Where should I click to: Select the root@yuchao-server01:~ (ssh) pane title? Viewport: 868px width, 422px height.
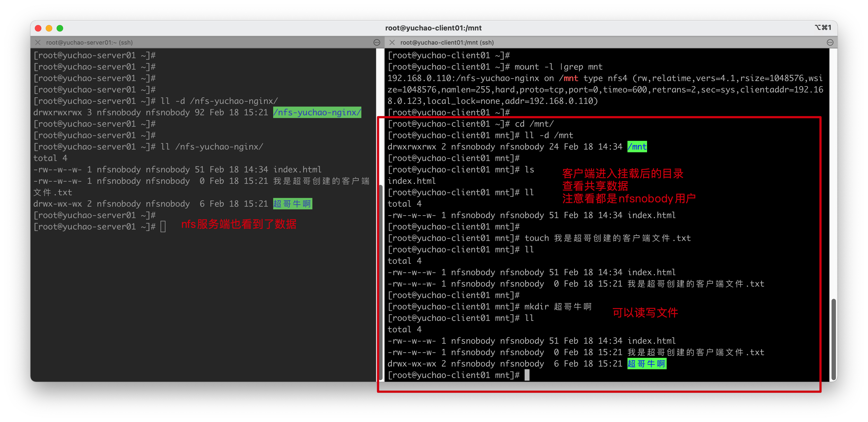coord(89,42)
